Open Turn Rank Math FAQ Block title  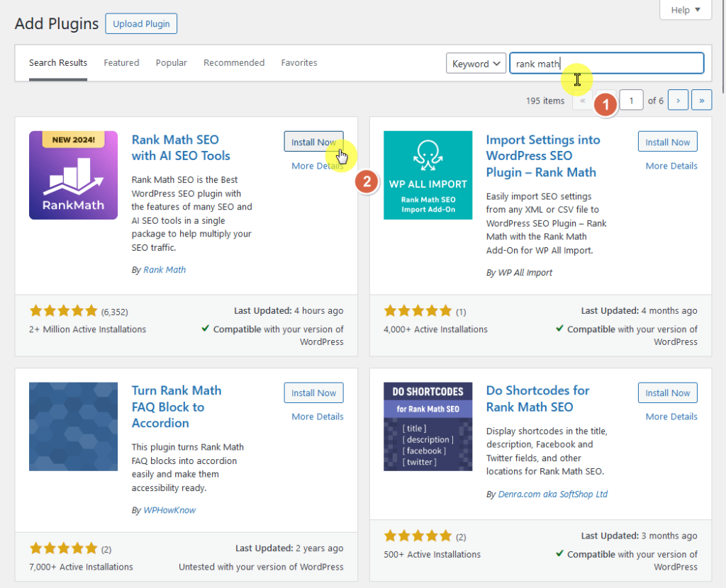tap(177, 407)
